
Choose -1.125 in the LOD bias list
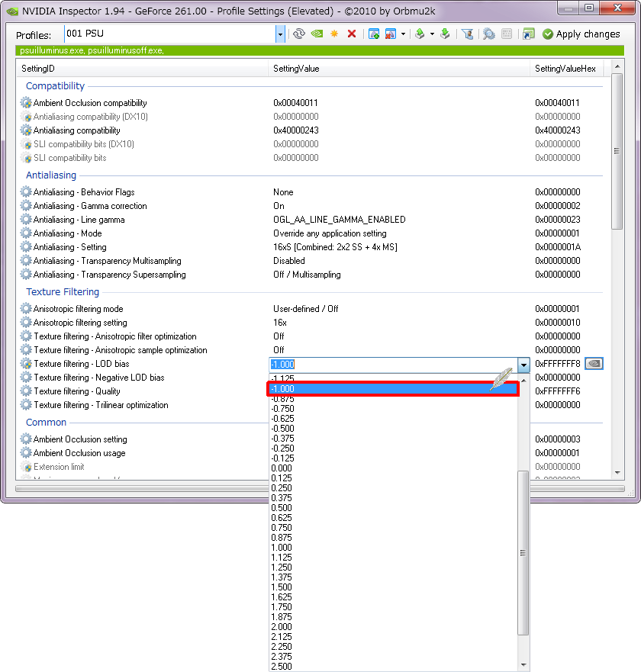282,378
